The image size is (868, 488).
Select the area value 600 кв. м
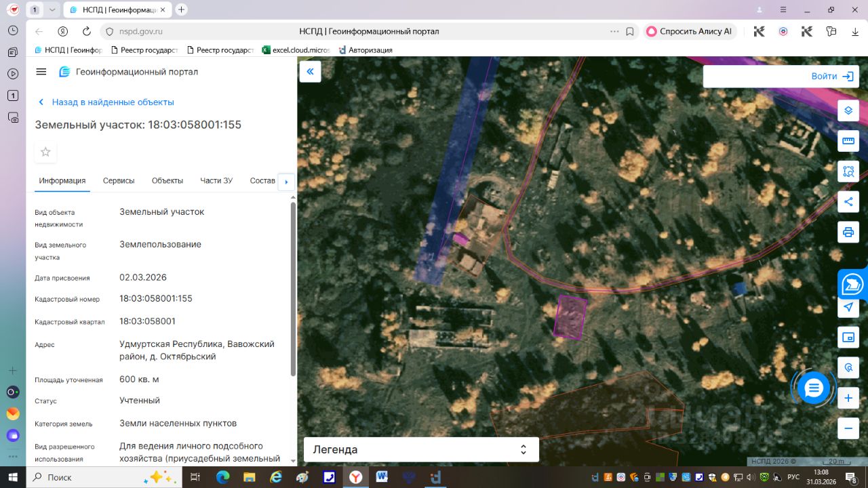click(x=139, y=379)
